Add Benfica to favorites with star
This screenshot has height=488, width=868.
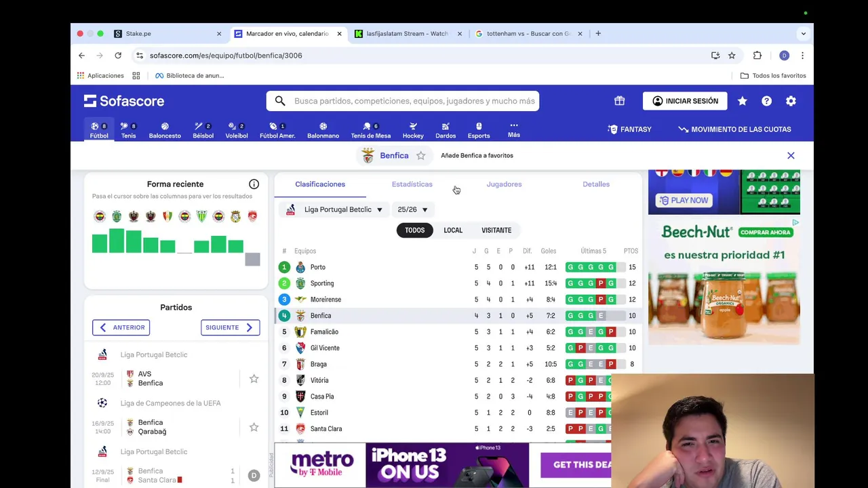click(x=420, y=155)
